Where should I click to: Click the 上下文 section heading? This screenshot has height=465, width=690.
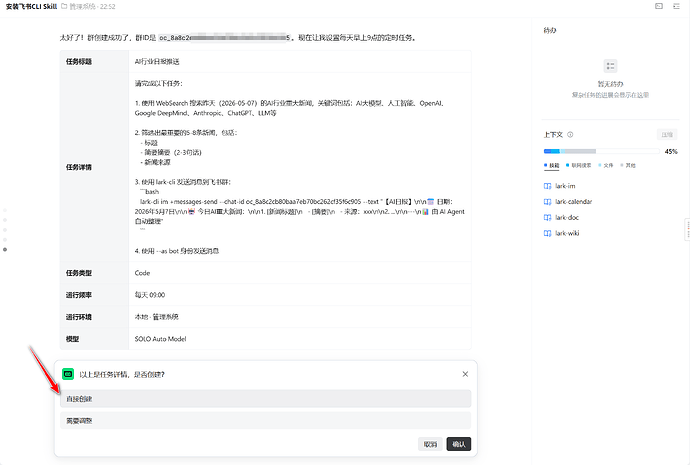(553, 135)
